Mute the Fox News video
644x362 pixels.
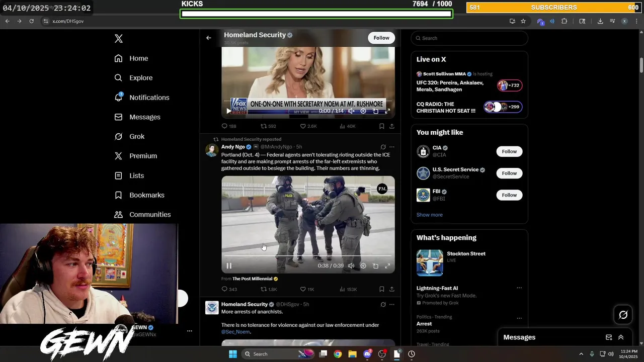click(x=351, y=111)
